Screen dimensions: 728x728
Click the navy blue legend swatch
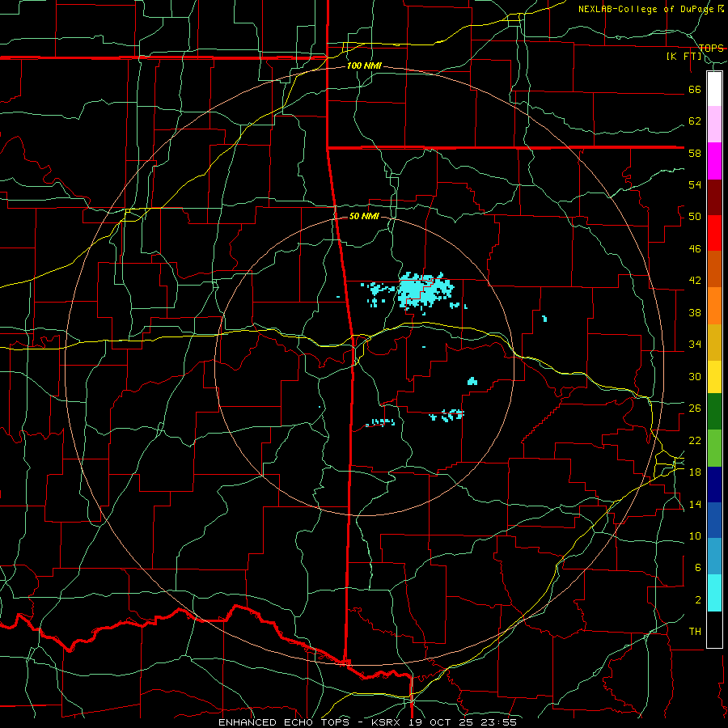point(714,485)
